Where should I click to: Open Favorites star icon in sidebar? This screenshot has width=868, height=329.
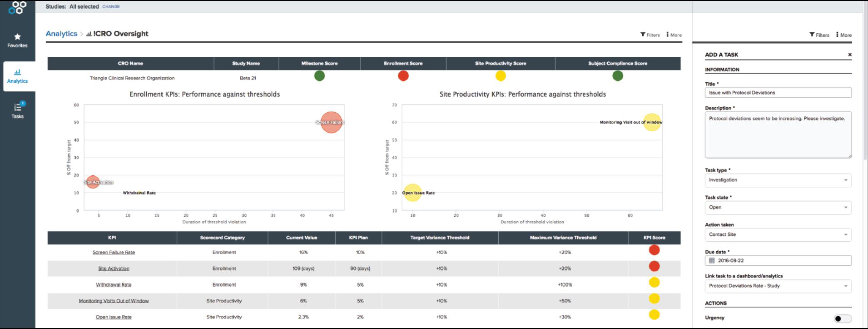[17, 37]
